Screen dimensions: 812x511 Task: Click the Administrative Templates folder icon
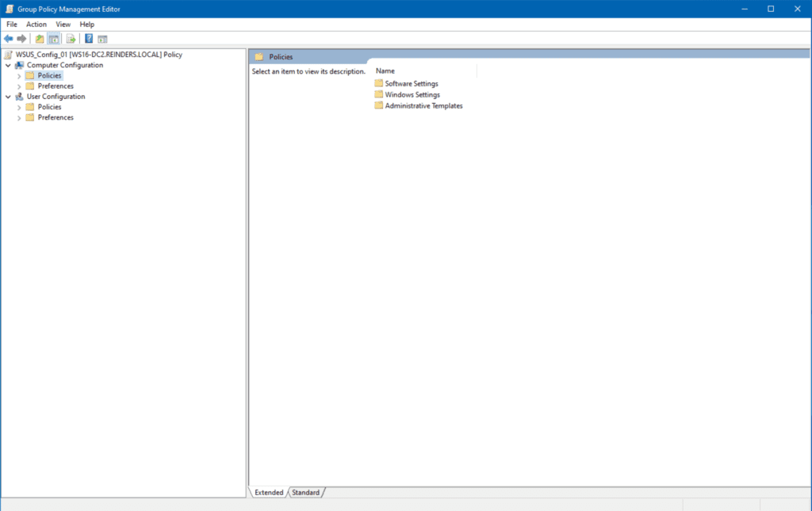tap(378, 105)
